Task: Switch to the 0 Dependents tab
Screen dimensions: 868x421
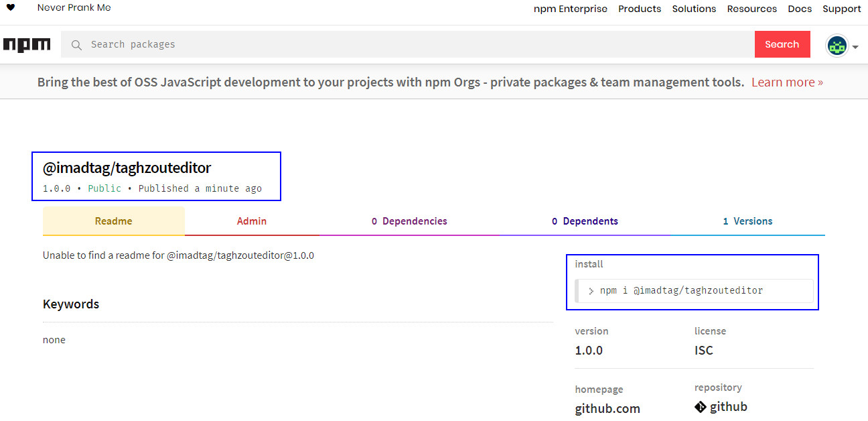Action: point(585,221)
